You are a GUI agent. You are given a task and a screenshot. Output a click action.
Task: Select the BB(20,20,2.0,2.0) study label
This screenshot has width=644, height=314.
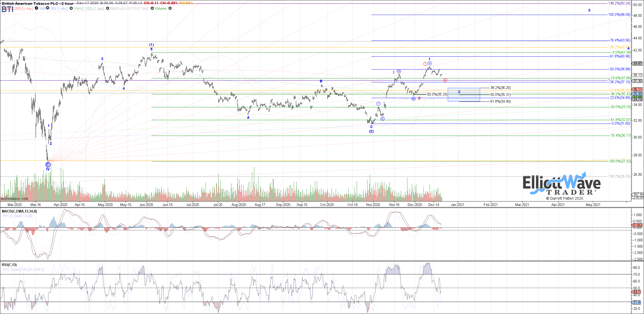[x=129, y=8]
